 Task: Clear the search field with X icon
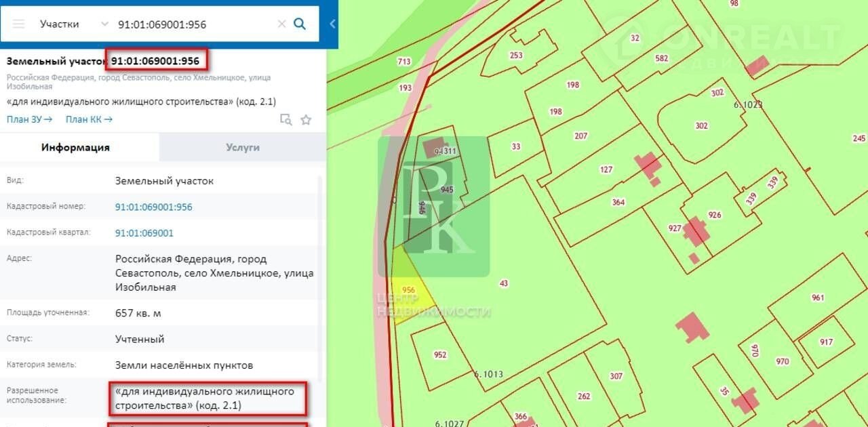(281, 24)
